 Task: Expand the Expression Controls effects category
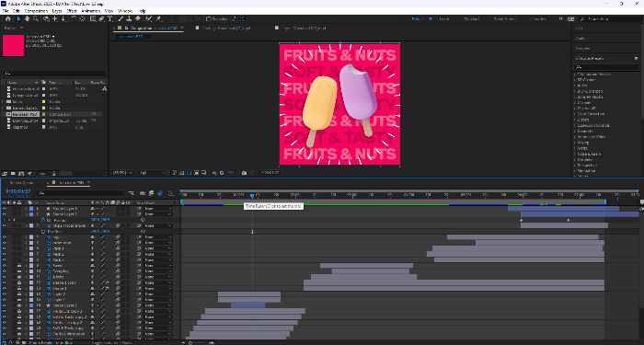click(x=575, y=126)
